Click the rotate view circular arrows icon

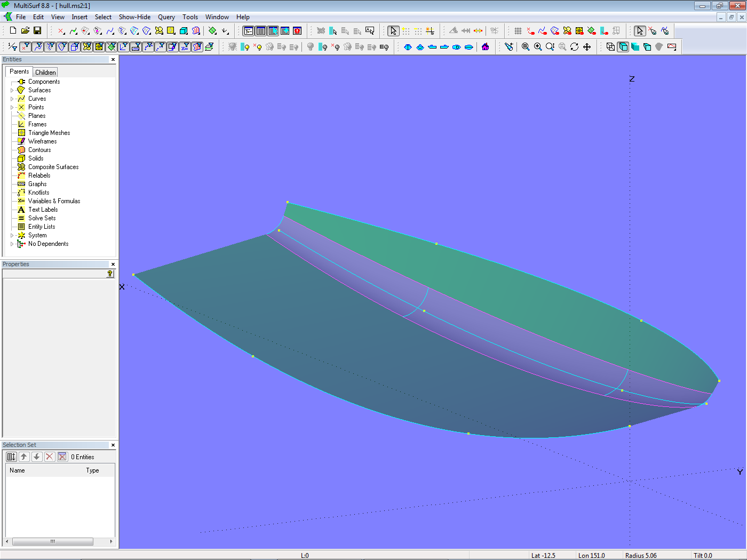(x=574, y=47)
